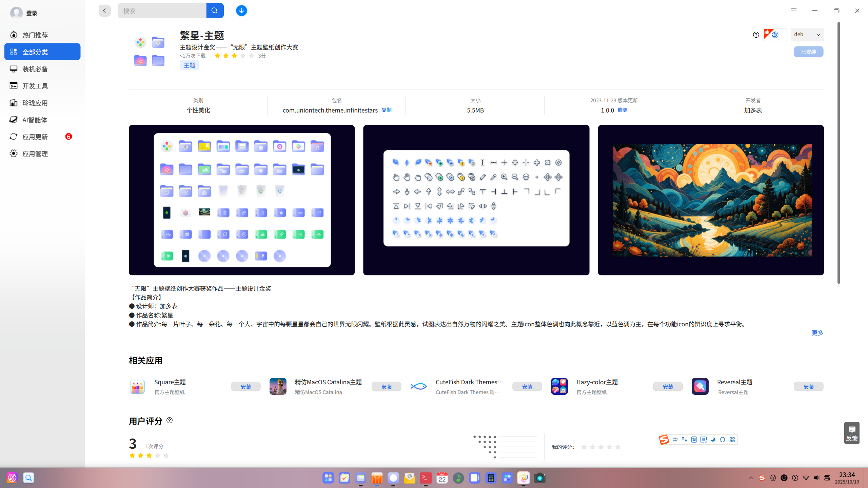This screenshot has height=488, width=868.
Task: Click the vertical page scrollbar
Action: (x=839, y=152)
